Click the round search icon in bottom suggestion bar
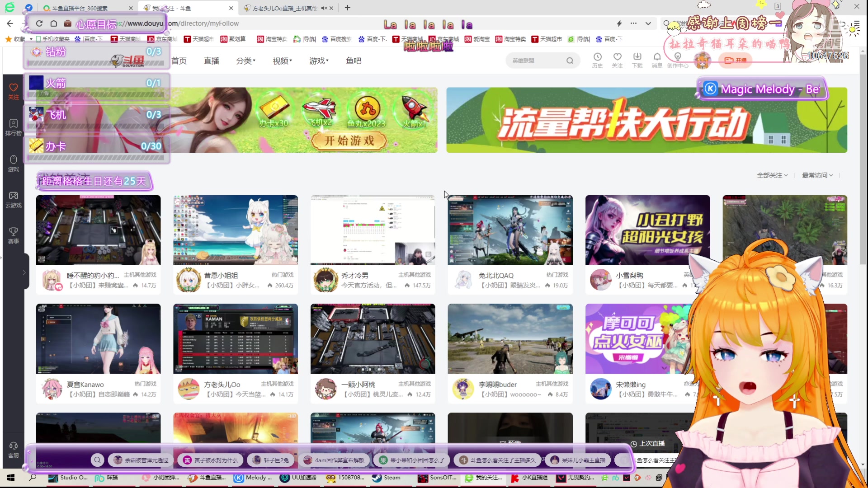Image resolution: width=868 pixels, height=488 pixels. (x=97, y=460)
